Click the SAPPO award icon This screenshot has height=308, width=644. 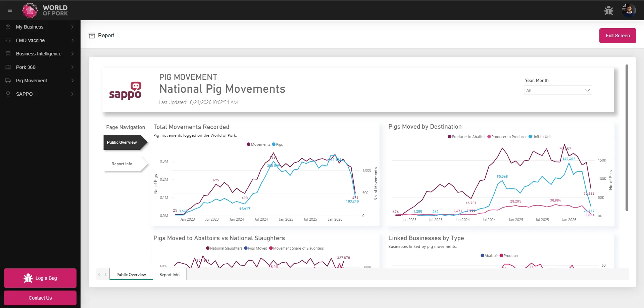8,94
